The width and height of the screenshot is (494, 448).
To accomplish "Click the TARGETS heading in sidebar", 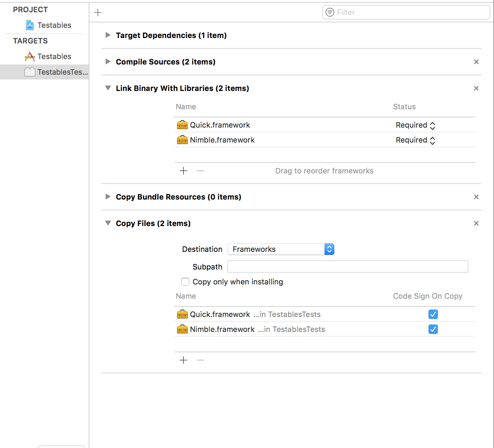I will pos(31,41).
